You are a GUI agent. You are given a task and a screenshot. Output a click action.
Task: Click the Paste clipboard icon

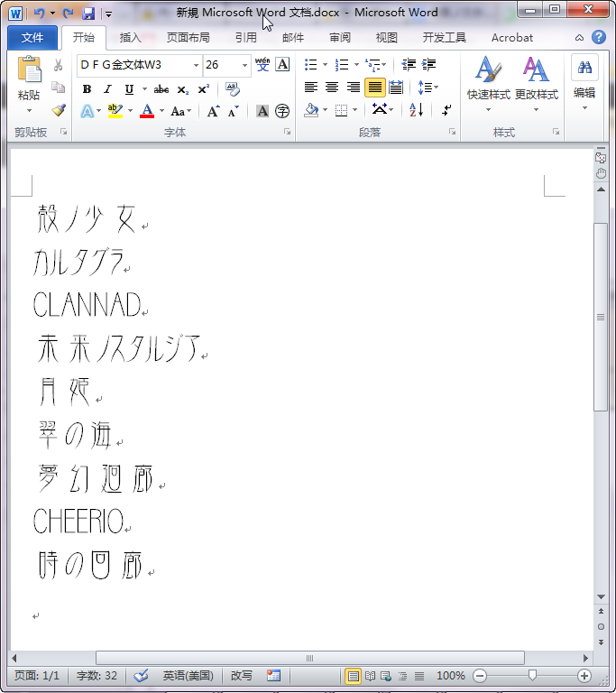tap(29, 69)
